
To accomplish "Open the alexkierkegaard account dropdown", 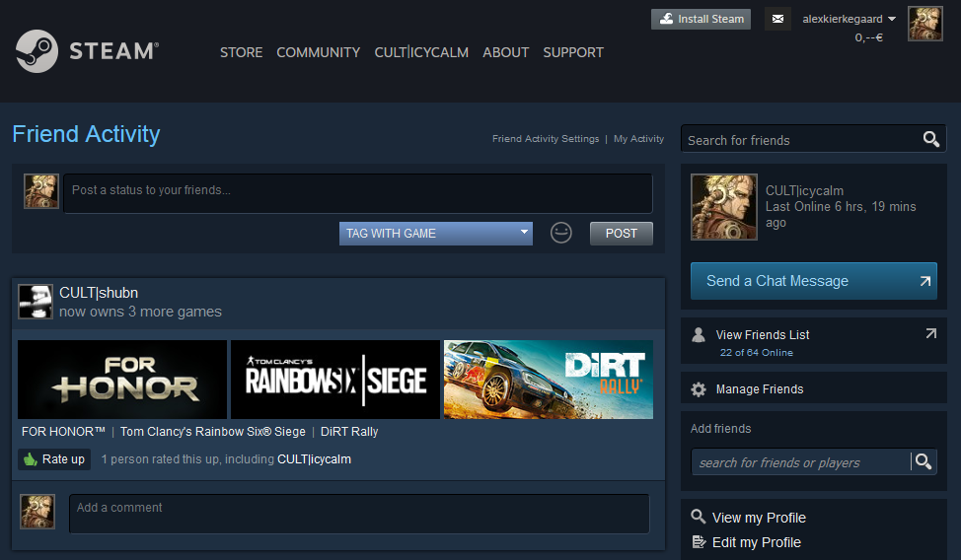I will (849, 19).
